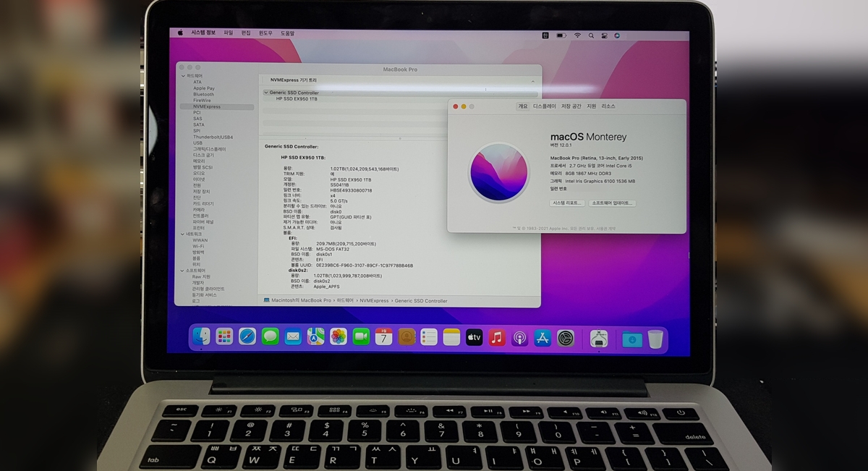Open Music app in the Dock

click(497, 337)
